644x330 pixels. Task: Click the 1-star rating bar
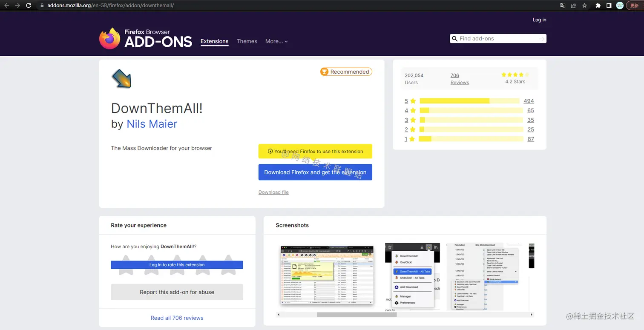(x=471, y=139)
